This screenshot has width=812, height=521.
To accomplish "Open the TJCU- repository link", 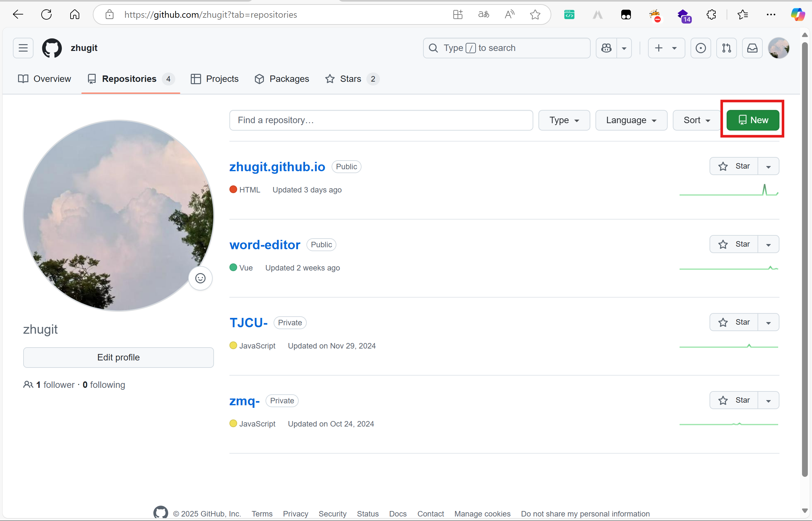I will click(x=248, y=322).
